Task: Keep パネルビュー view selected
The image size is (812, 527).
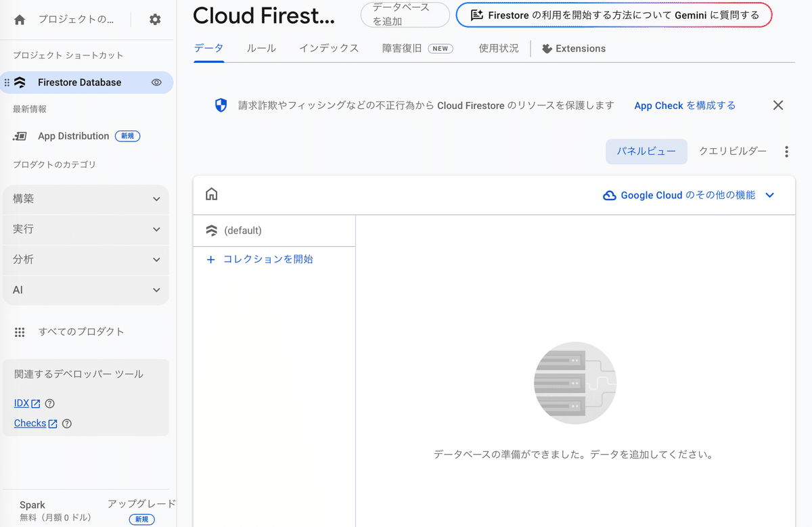Action: click(646, 151)
